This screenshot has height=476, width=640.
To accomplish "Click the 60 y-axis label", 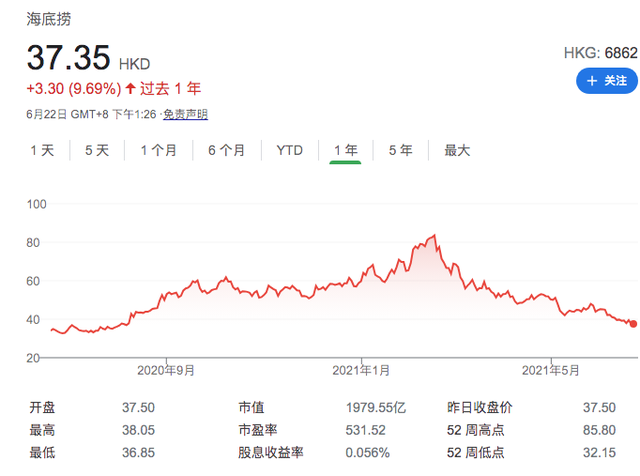I will click(33, 281).
